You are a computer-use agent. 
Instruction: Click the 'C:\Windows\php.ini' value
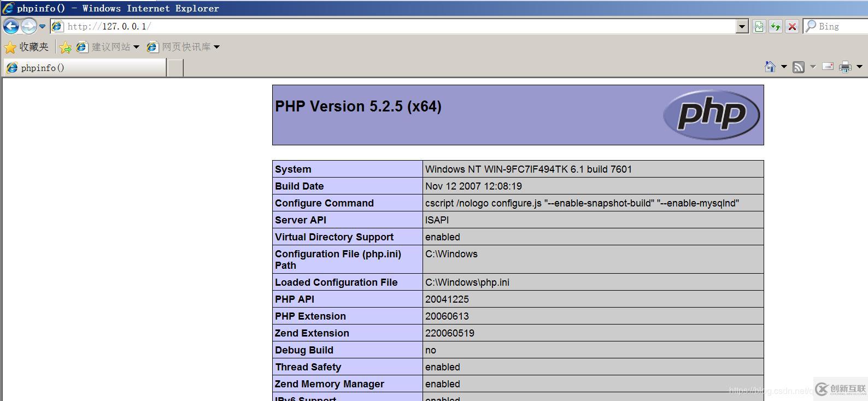(467, 282)
